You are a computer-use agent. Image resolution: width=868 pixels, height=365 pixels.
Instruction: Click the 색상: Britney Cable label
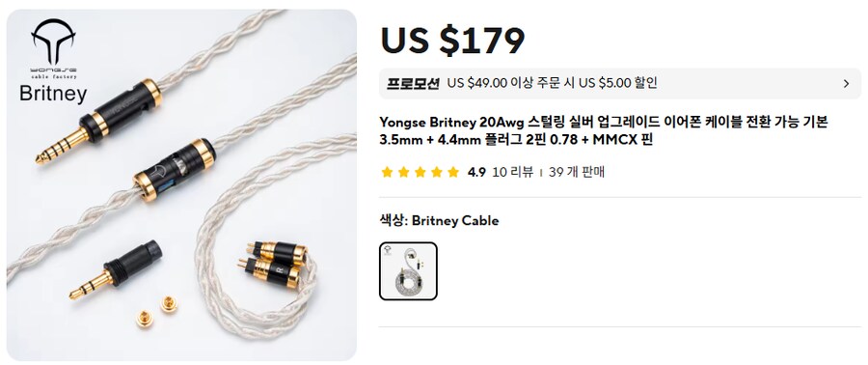(x=439, y=221)
